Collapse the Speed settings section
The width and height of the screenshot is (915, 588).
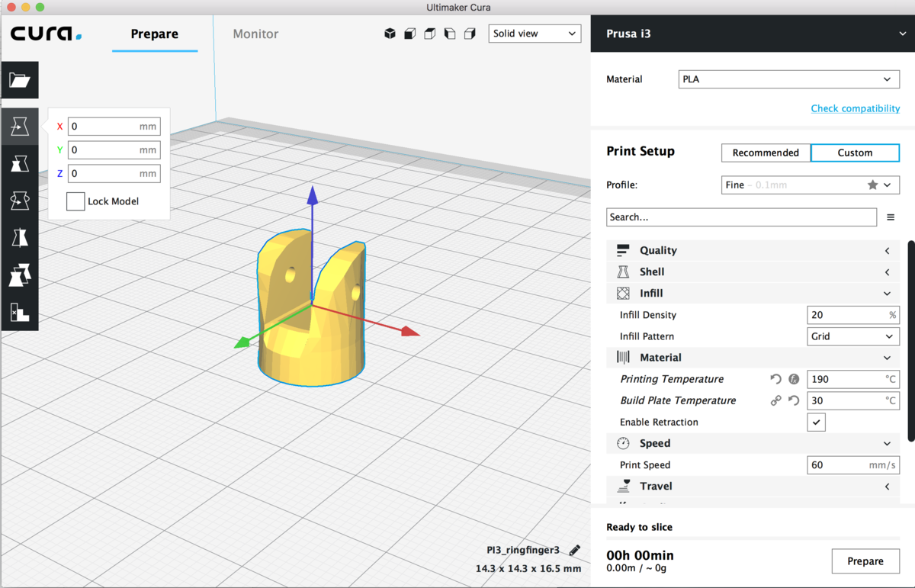point(753,443)
